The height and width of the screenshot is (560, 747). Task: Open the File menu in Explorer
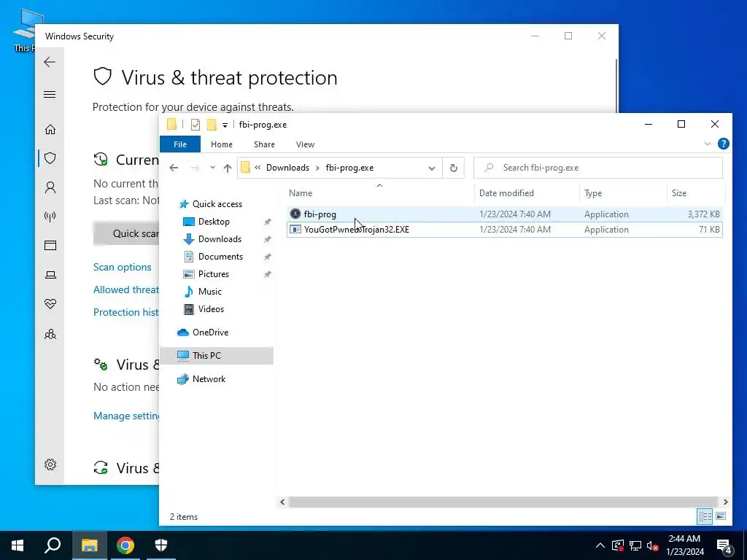pos(180,144)
